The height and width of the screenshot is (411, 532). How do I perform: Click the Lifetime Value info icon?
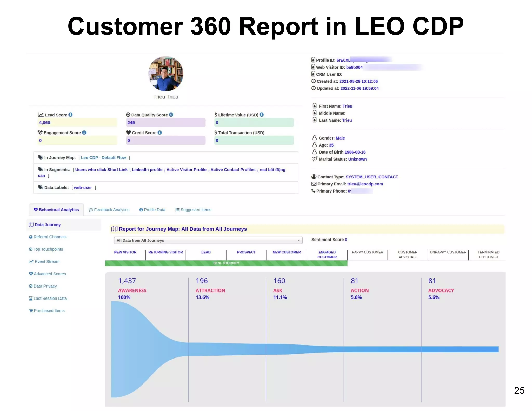pyautogui.click(x=262, y=115)
